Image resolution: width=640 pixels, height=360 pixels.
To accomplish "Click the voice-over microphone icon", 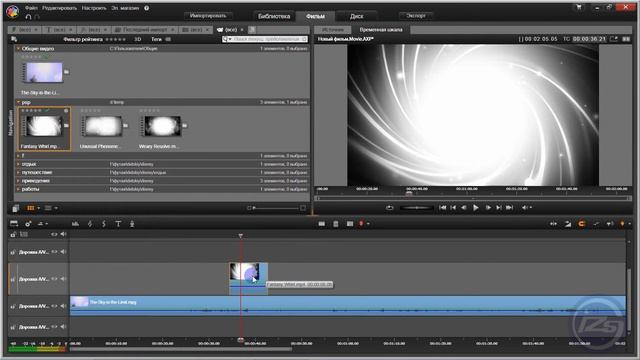I will coord(132,224).
